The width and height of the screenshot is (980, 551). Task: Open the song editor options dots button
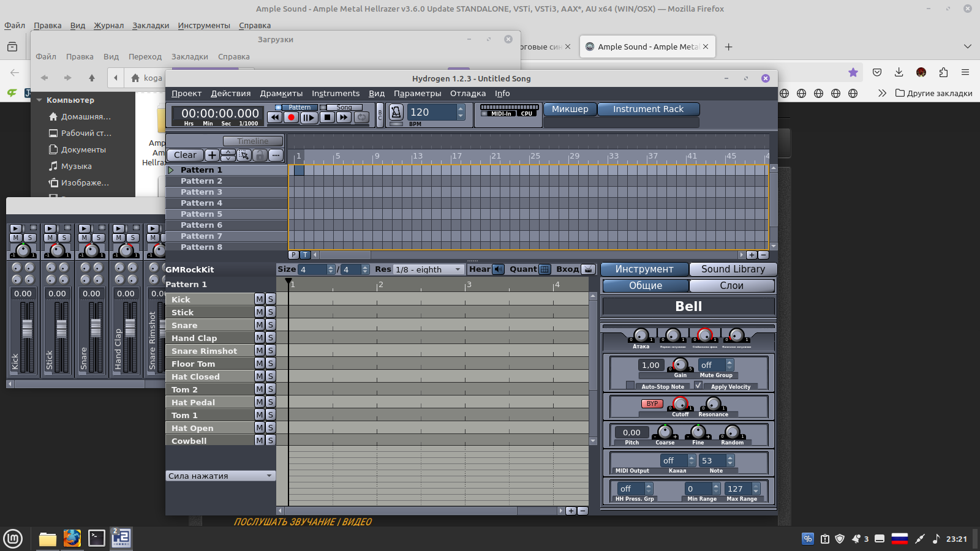click(x=276, y=155)
